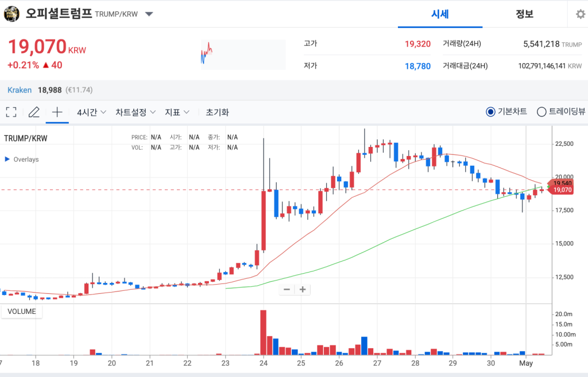Click the 24H volume value 5,541,218

tap(541, 44)
